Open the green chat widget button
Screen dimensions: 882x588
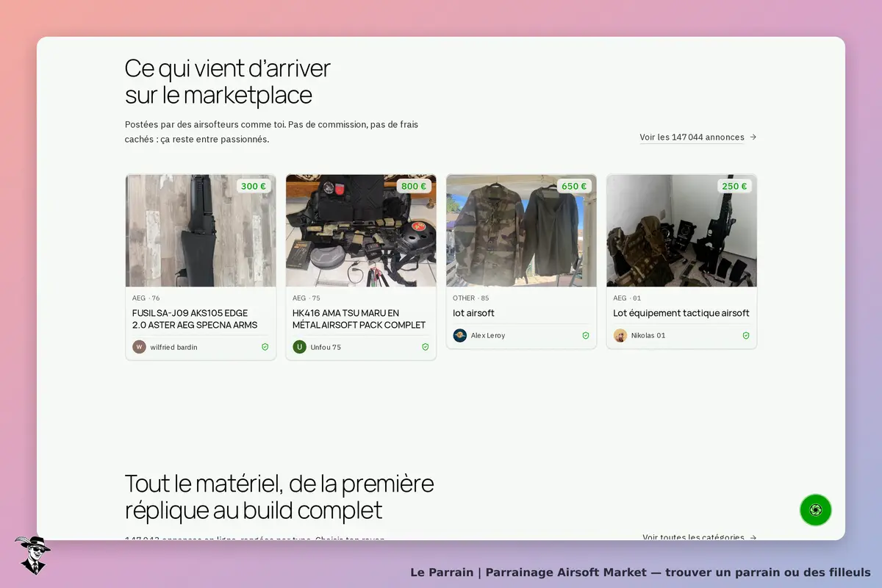[815, 510]
